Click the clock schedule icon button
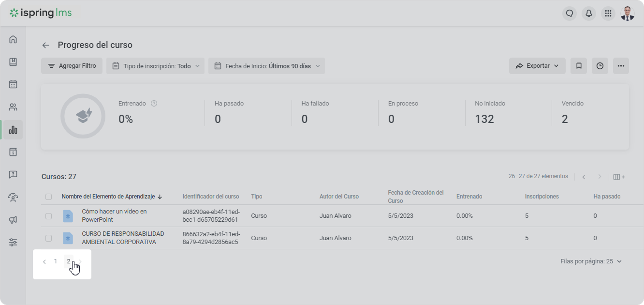 pos(600,66)
